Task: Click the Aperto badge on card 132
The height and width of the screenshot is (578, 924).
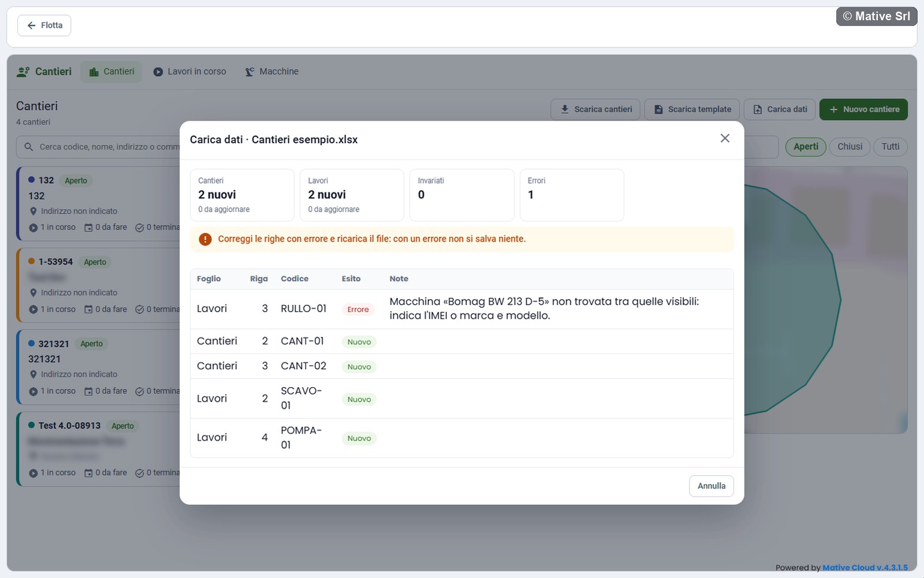Action: [x=76, y=181]
